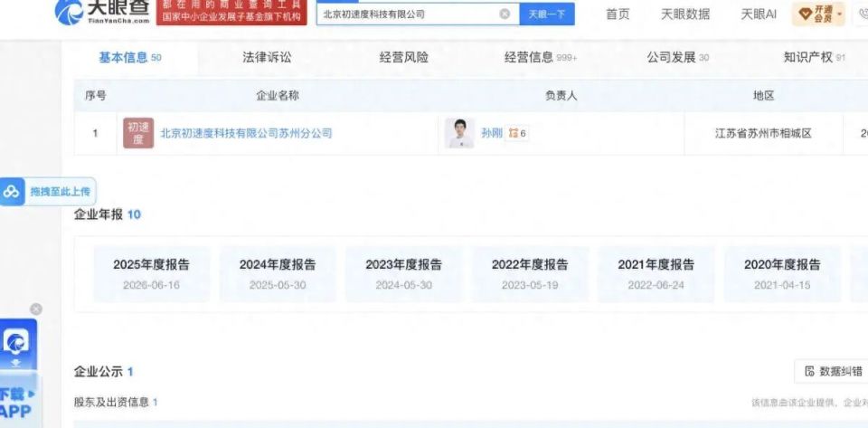868x428 pixels.
Task: Click the 序号 column header
Action: pos(95,95)
